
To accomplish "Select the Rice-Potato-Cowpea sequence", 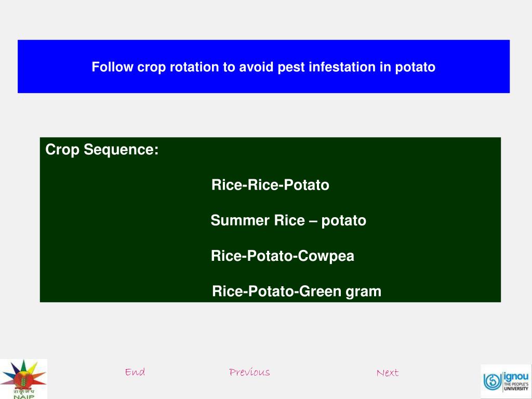I will coord(282,256).
